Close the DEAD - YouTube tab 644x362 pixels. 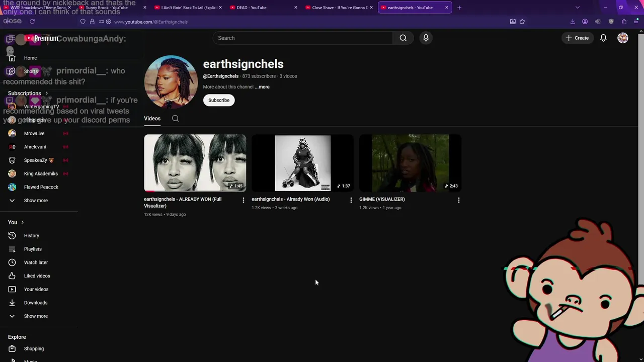[x=295, y=8]
